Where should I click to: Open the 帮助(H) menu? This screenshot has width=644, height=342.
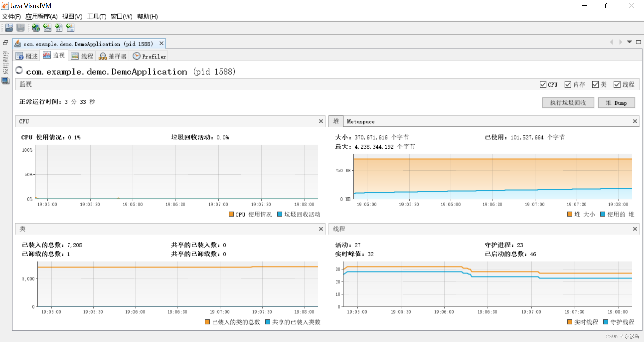coord(147,16)
